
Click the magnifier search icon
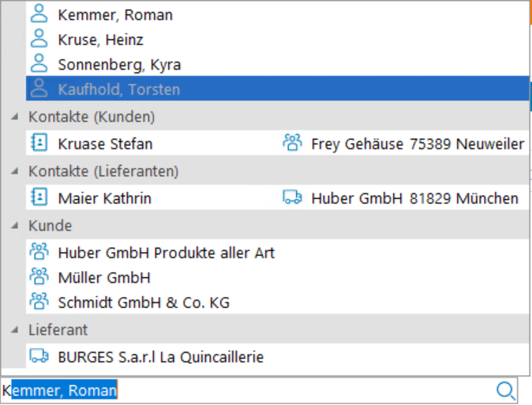pos(505,390)
